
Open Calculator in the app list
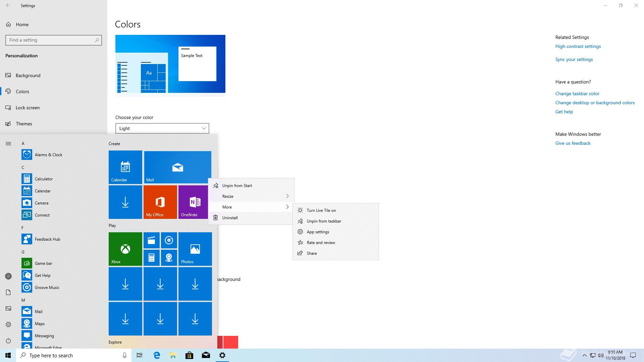[x=44, y=179]
